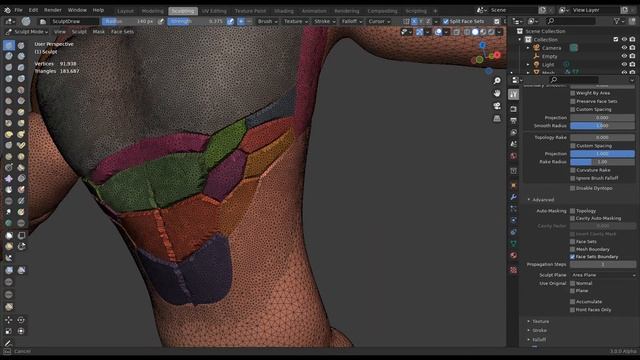Open the Texture properties checker tab
The width and height of the screenshot is (640, 360).
click(x=514, y=270)
